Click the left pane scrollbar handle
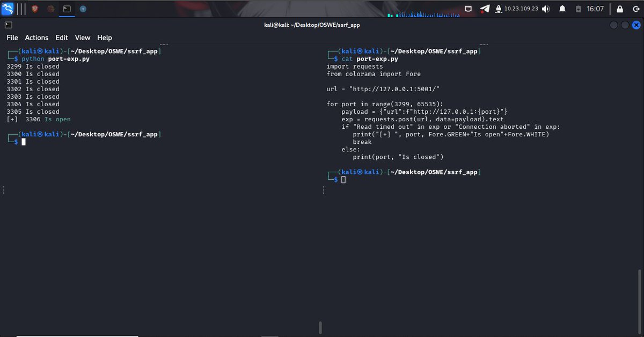 click(x=320, y=327)
